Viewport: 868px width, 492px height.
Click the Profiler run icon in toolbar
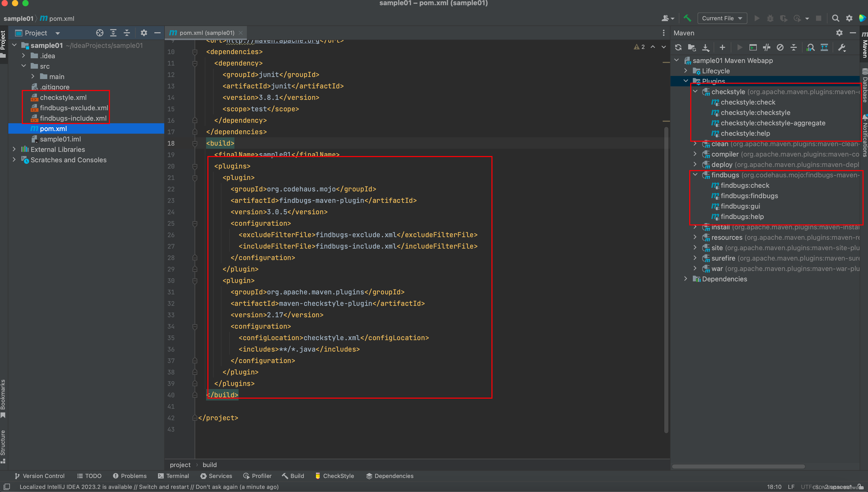797,18
